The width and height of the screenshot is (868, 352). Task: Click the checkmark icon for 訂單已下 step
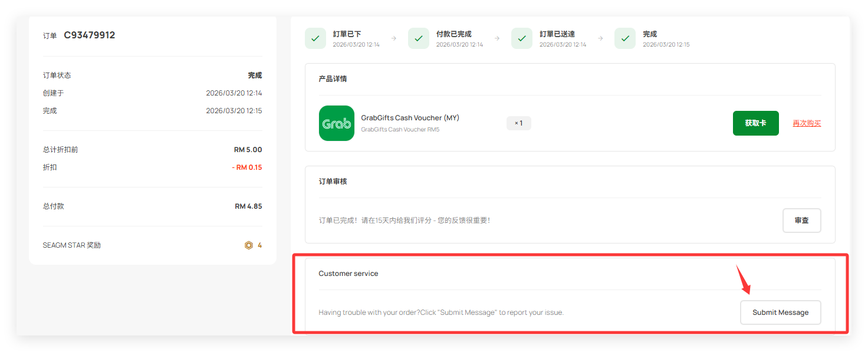pos(315,38)
